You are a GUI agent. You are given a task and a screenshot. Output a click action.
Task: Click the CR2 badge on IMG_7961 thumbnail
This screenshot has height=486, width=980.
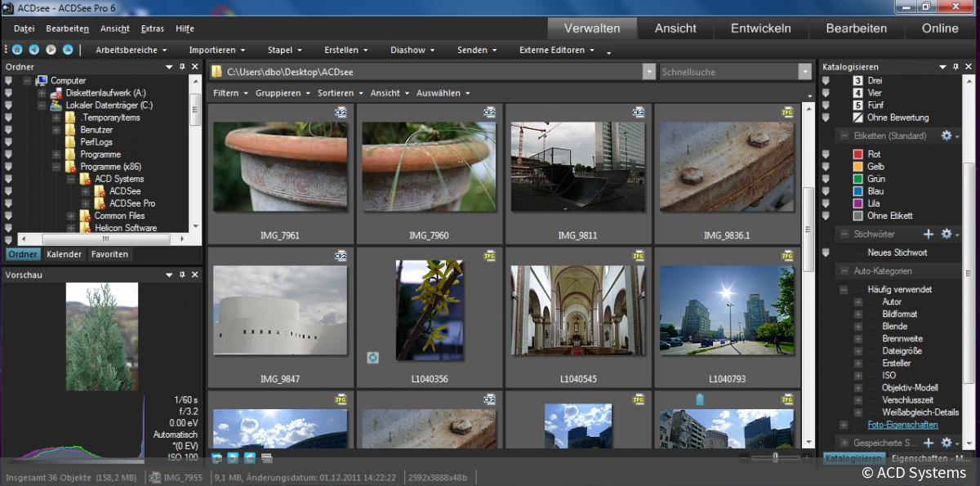pos(341,113)
